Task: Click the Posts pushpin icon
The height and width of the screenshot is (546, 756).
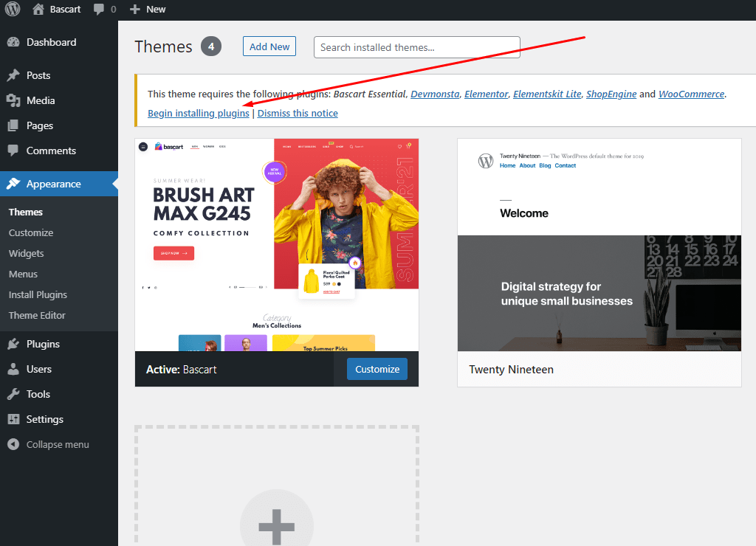Action: point(13,75)
